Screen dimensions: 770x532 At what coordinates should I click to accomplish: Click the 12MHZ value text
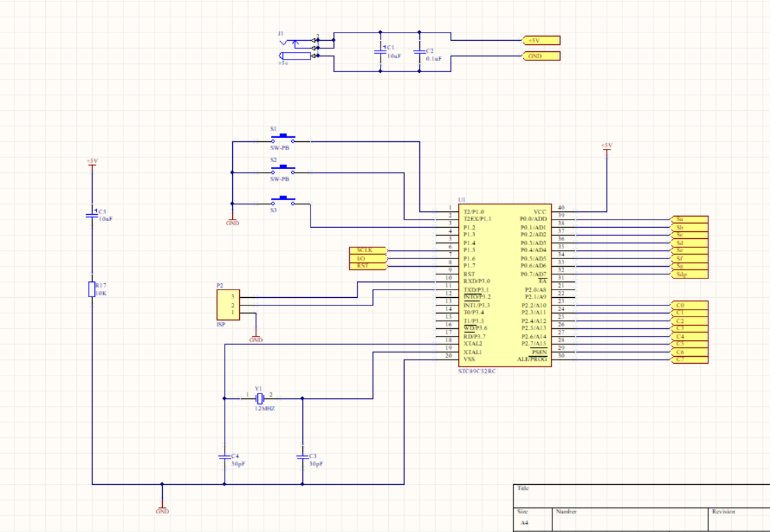265,408
